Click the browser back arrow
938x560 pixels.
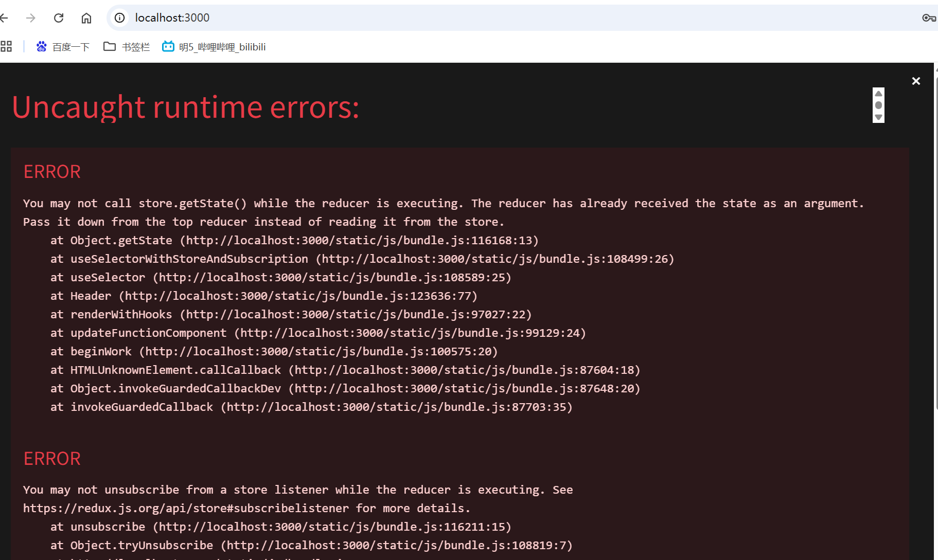(4, 18)
